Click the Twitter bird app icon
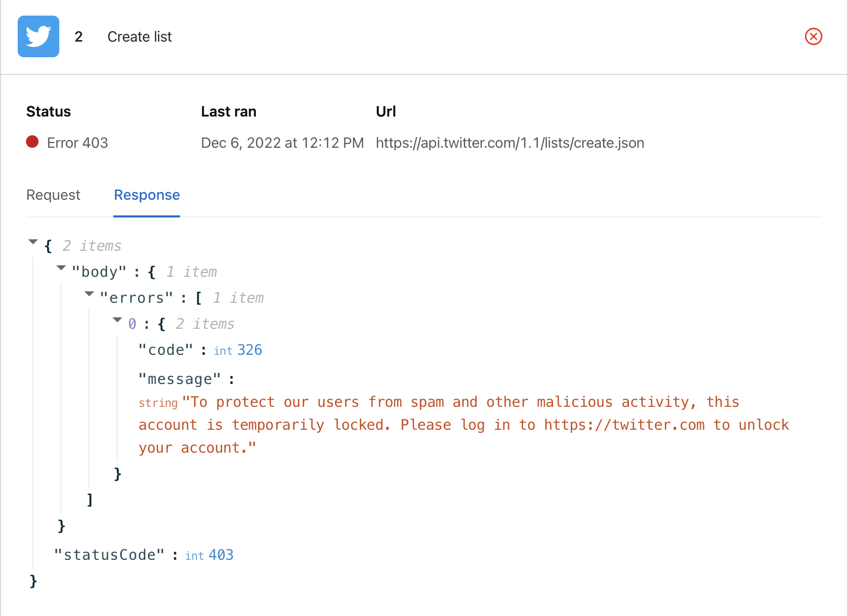848x616 pixels. tap(38, 36)
